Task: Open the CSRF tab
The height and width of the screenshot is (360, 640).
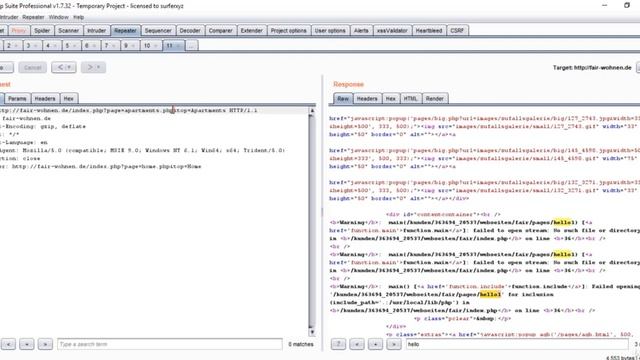Action: (x=457, y=31)
